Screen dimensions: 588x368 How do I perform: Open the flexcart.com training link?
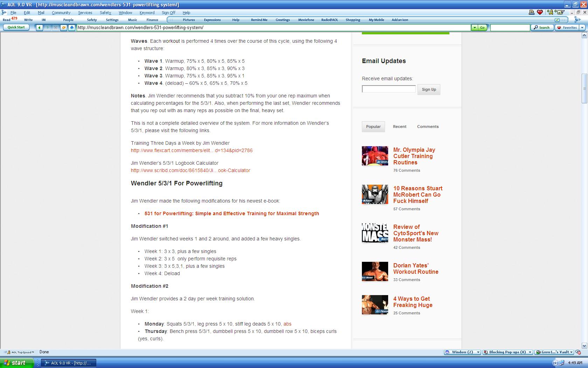point(192,150)
